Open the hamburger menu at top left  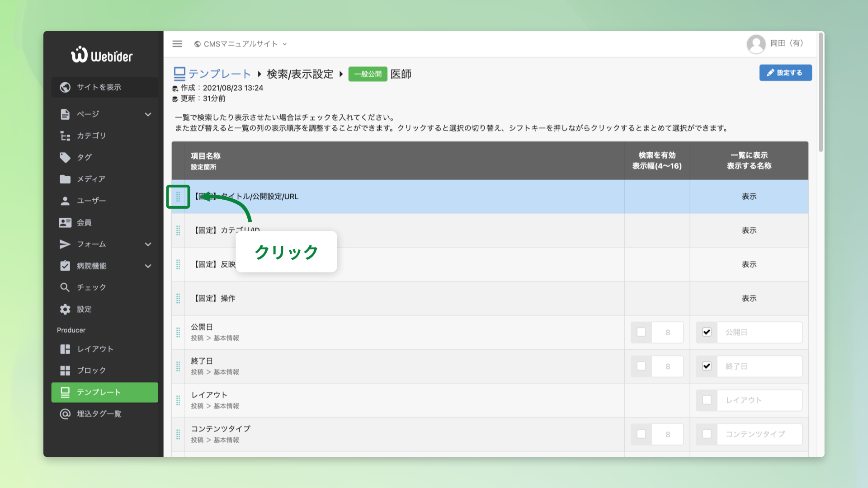click(177, 44)
